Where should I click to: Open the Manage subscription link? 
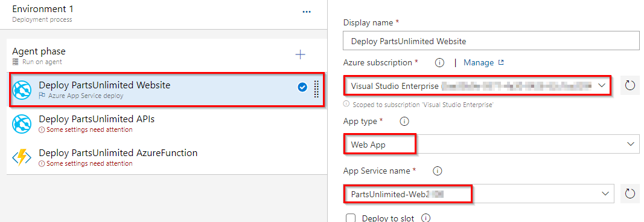pyautogui.click(x=483, y=62)
